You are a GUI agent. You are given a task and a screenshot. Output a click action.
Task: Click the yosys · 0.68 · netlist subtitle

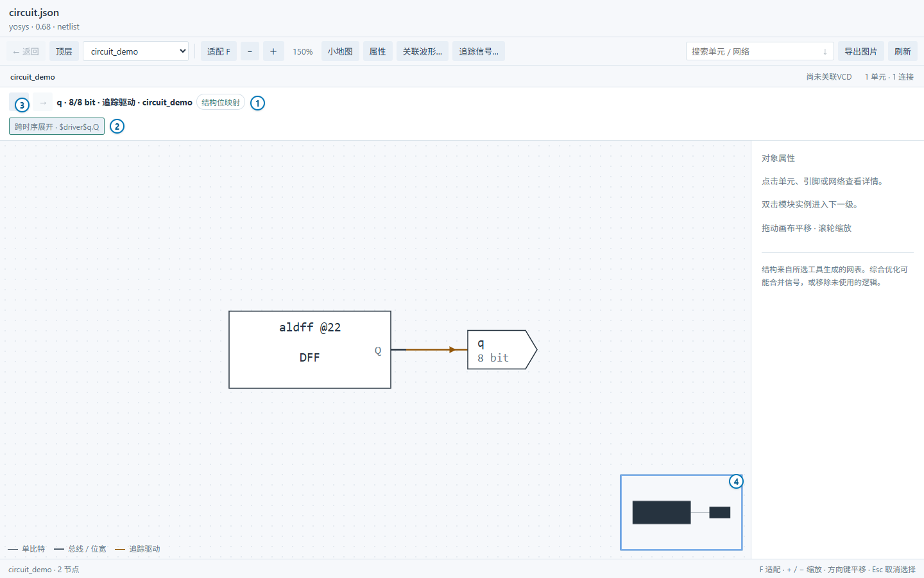pos(44,27)
